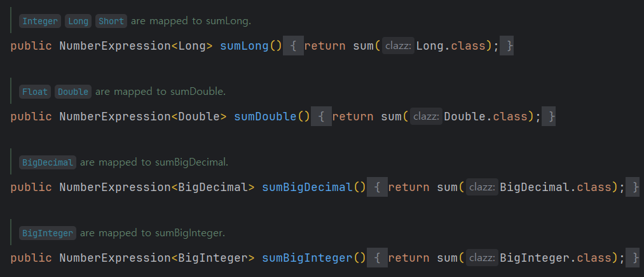
Task: Open the Float link in the doc comment
Action: point(35,92)
